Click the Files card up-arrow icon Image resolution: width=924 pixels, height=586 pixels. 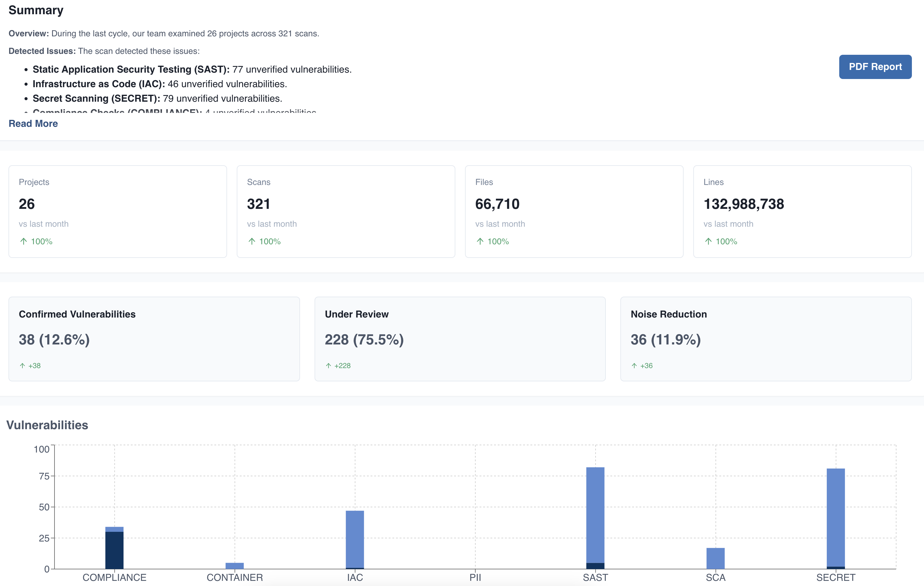(480, 241)
